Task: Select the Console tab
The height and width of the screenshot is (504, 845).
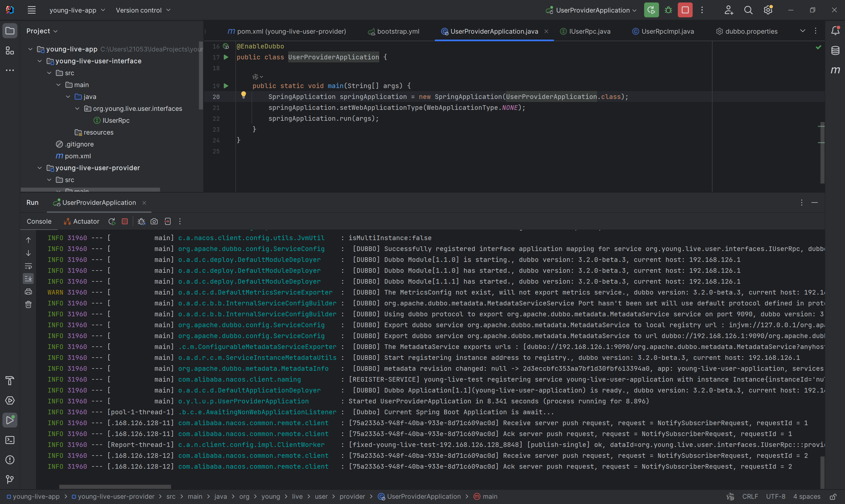Action: pyautogui.click(x=39, y=221)
